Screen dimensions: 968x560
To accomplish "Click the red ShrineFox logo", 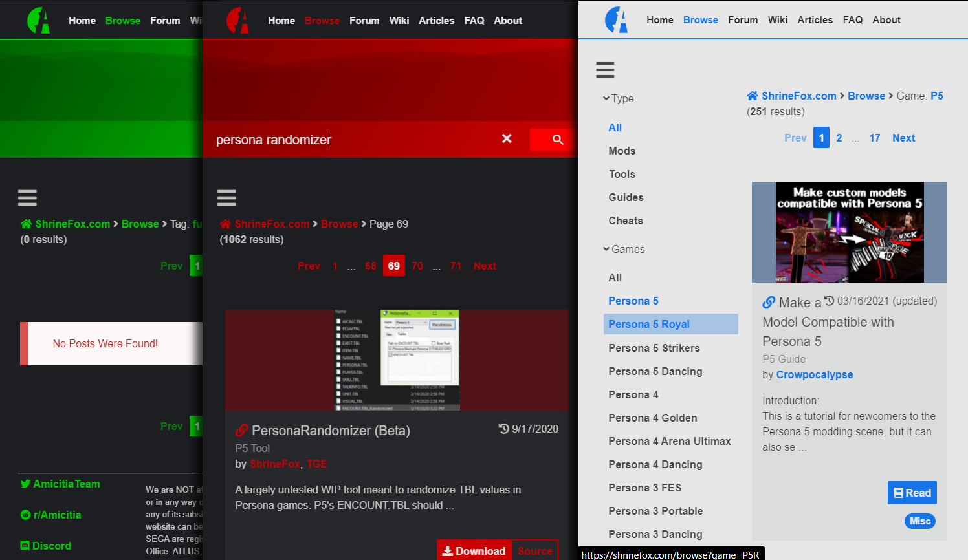I will pos(238,20).
